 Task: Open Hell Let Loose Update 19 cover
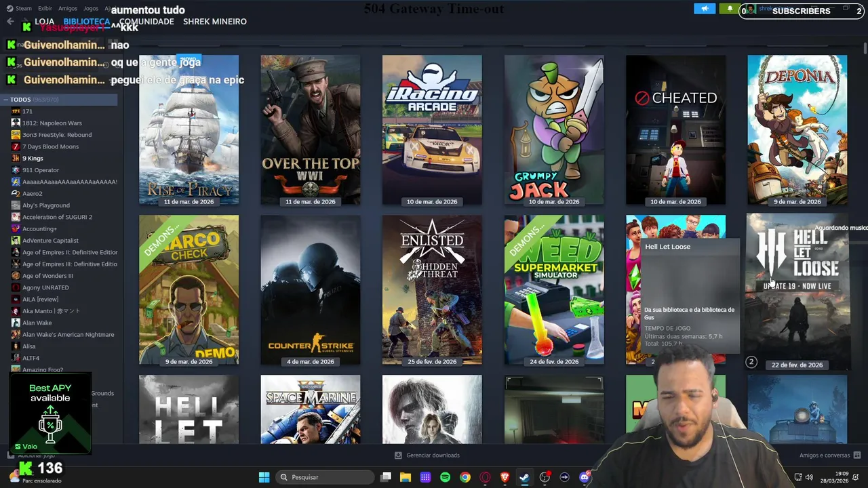tap(797, 291)
